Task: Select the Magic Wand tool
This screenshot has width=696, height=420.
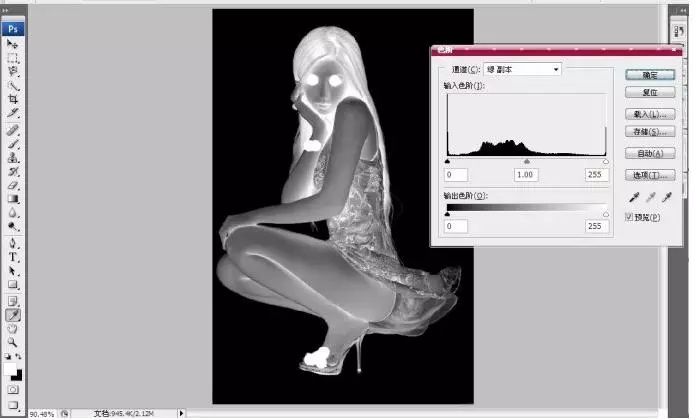Action: tap(12, 85)
